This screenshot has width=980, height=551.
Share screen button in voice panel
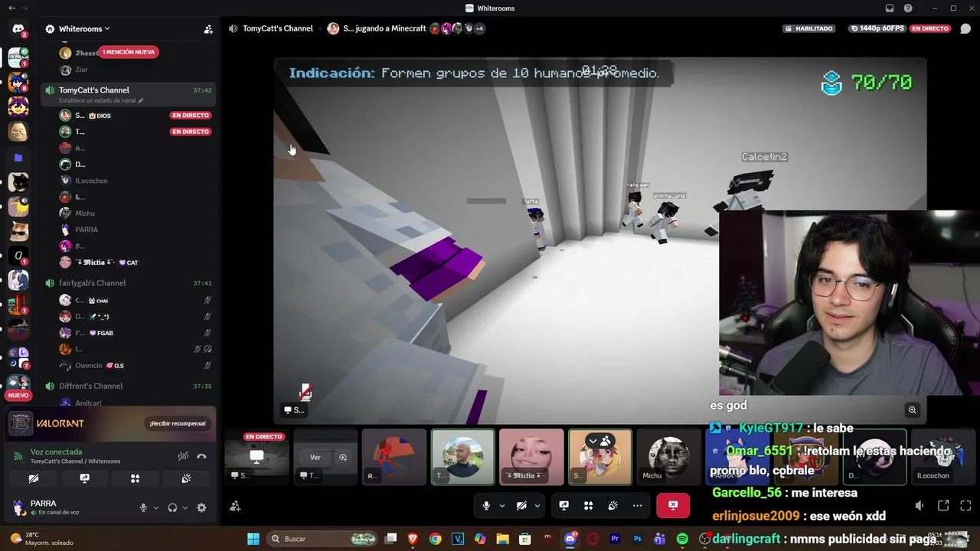(84, 478)
